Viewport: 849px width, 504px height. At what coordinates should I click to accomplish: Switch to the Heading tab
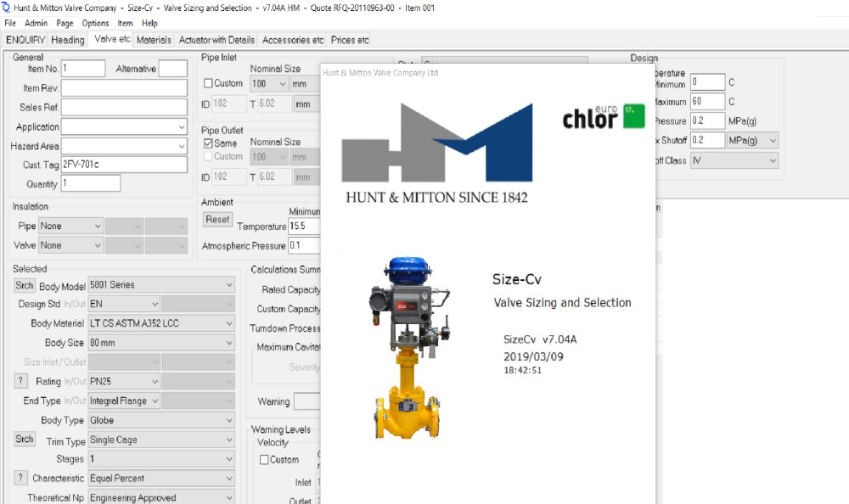click(x=68, y=40)
